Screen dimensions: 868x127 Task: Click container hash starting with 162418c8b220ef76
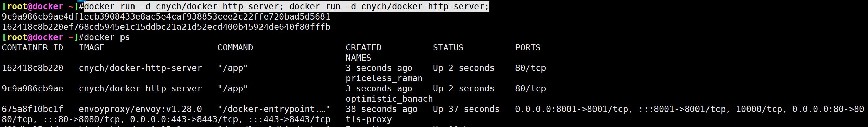tap(166, 27)
